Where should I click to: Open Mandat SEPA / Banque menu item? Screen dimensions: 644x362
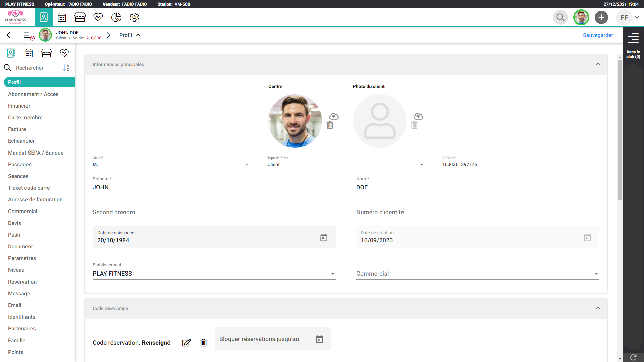[x=36, y=153]
